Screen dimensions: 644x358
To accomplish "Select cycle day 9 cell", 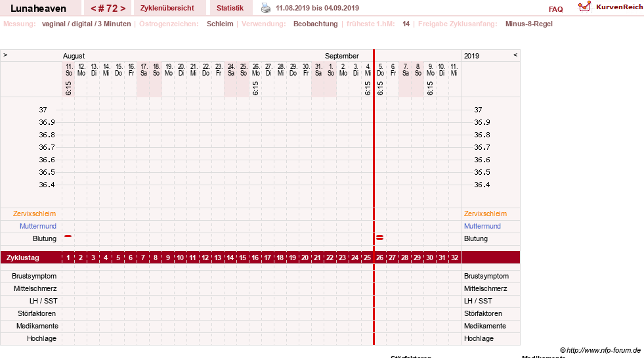I will pyautogui.click(x=168, y=257).
